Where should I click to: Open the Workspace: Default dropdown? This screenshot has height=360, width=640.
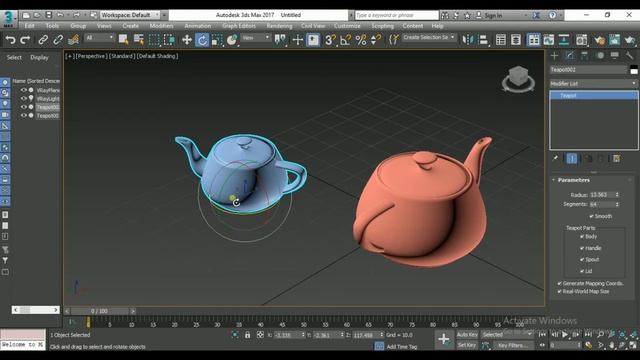click(130, 15)
